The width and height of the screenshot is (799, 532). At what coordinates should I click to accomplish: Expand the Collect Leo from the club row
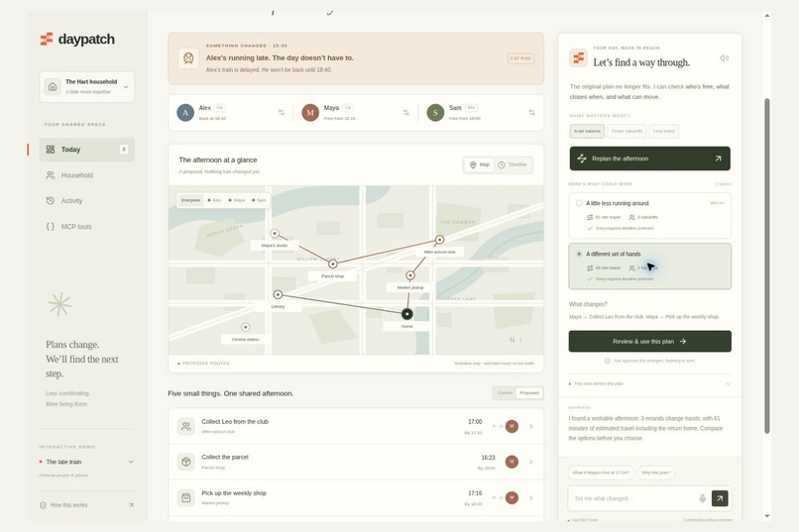click(531, 427)
